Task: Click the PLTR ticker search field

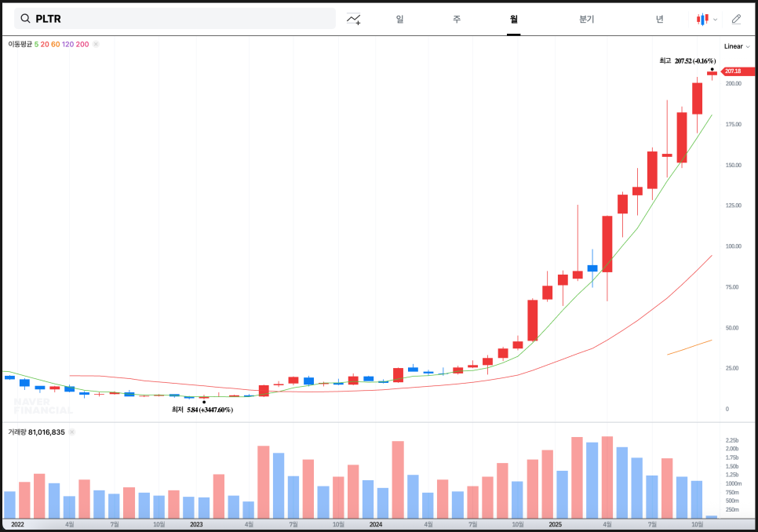Action: click(x=180, y=19)
